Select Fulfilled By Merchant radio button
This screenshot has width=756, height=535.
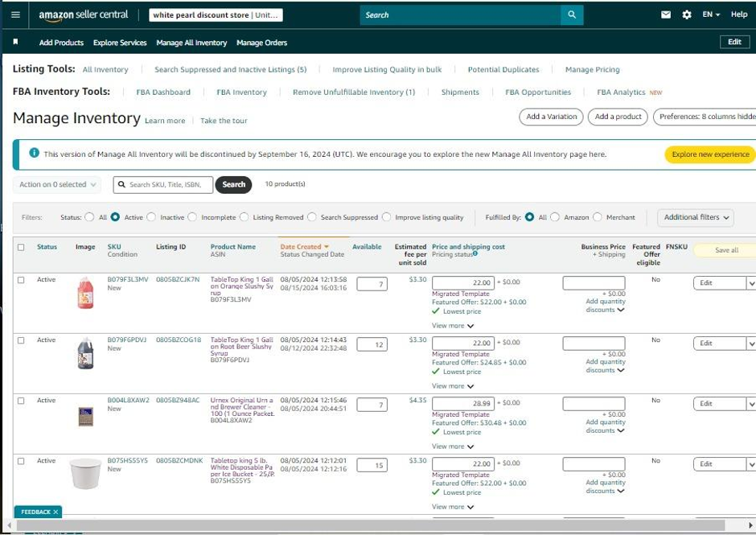click(x=598, y=217)
